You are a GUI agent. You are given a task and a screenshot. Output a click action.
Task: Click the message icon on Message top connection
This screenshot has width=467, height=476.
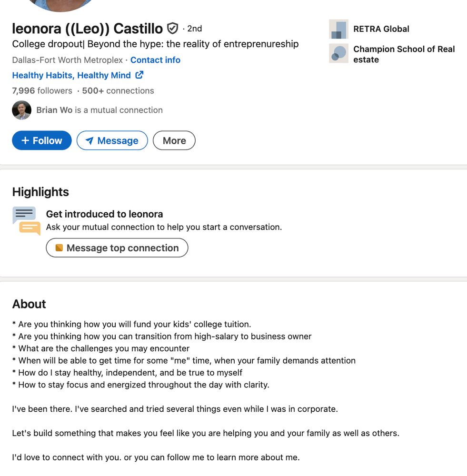[x=59, y=248]
